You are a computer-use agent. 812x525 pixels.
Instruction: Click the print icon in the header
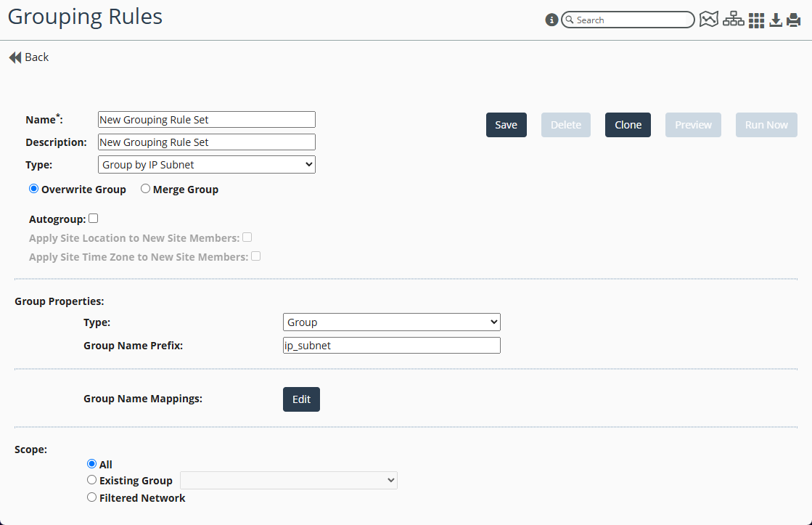click(794, 20)
